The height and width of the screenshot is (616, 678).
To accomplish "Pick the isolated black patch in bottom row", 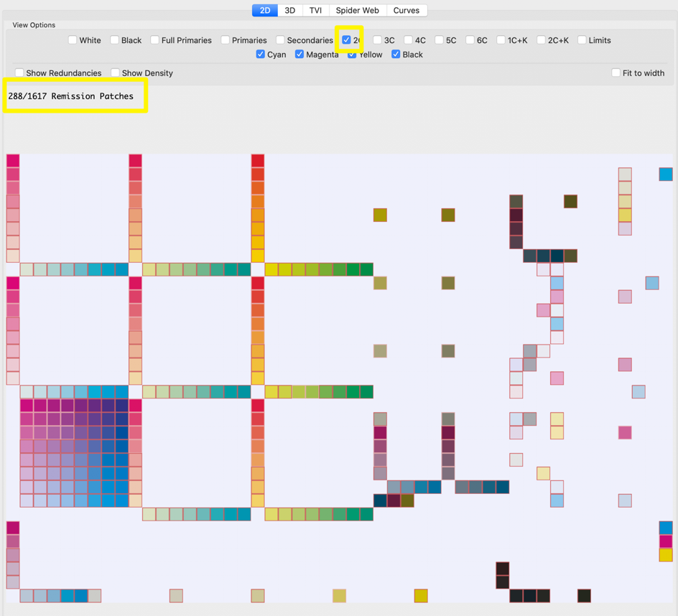I will click(x=584, y=596).
